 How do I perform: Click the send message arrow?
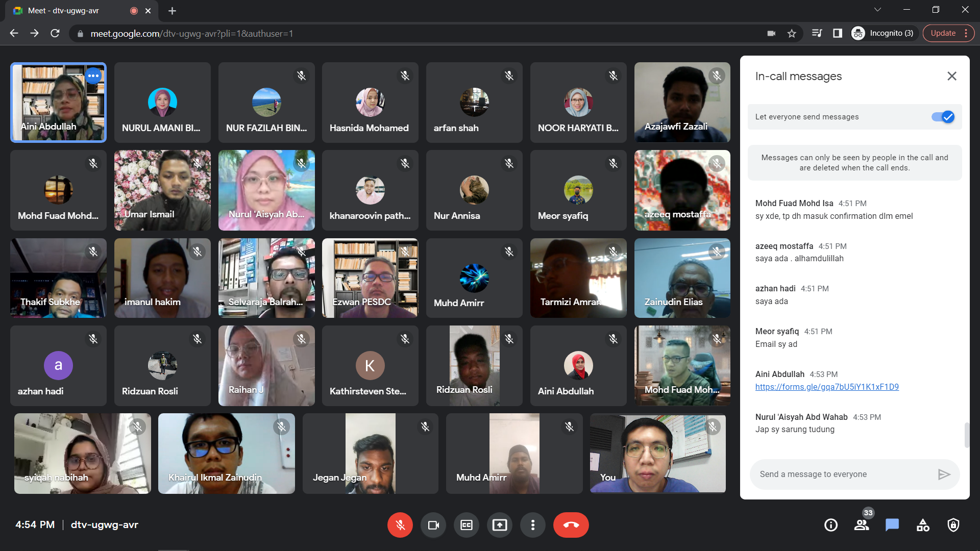pyautogui.click(x=944, y=474)
